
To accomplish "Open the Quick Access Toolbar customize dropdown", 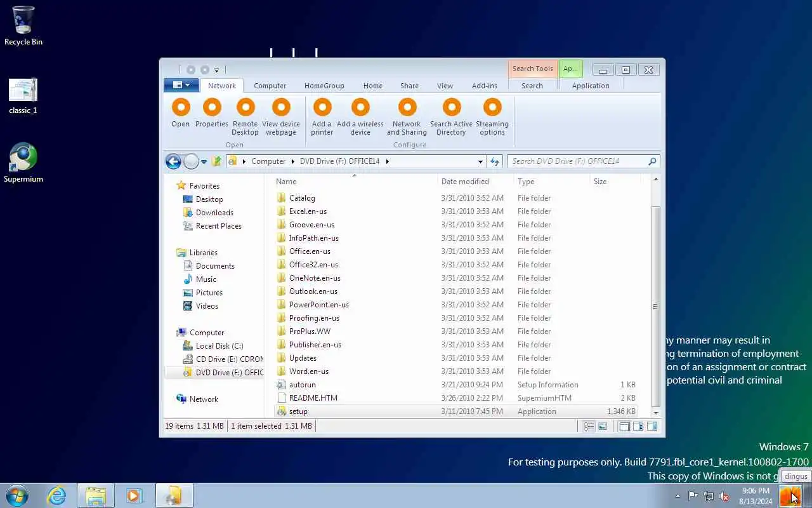I will tap(216, 70).
